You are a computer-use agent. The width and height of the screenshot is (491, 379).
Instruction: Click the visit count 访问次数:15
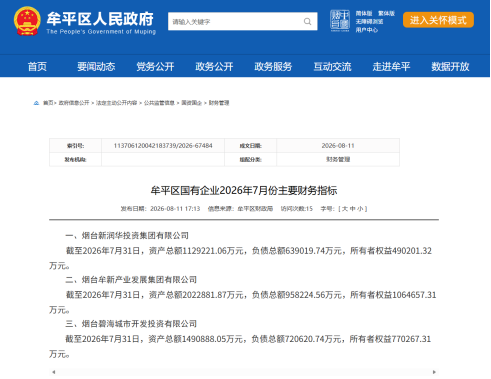[297, 209]
